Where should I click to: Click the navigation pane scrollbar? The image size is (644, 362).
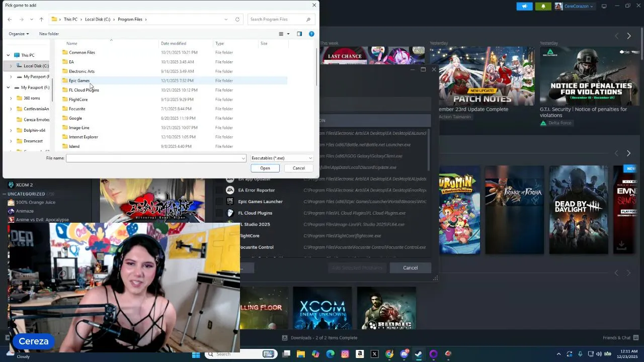(x=52, y=89)
